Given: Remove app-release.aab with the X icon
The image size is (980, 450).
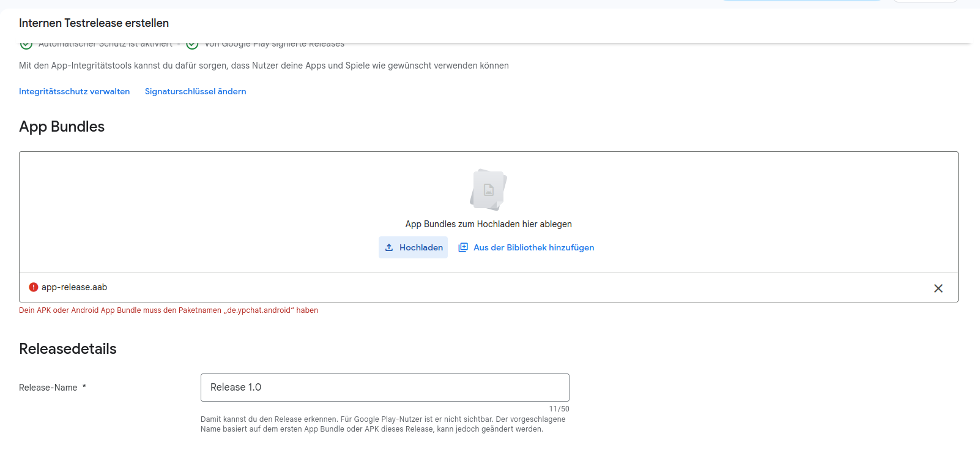Looking at the screenshot, I should [x=938, y=288].
